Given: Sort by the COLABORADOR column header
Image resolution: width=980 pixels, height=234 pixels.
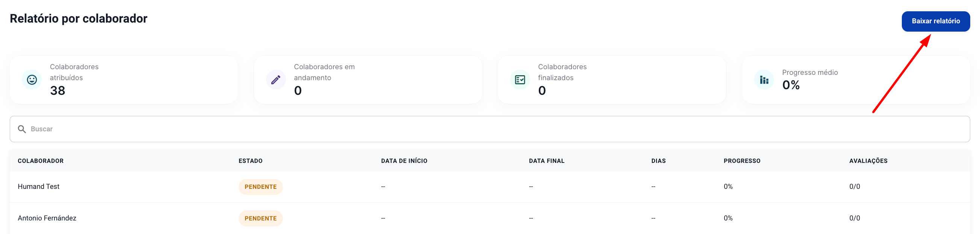Looking at the screenshot, I should pos(41,161).
